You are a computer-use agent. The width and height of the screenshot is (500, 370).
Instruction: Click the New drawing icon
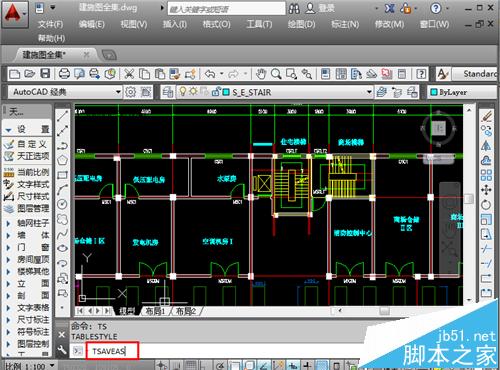click(x=15, y=73)
